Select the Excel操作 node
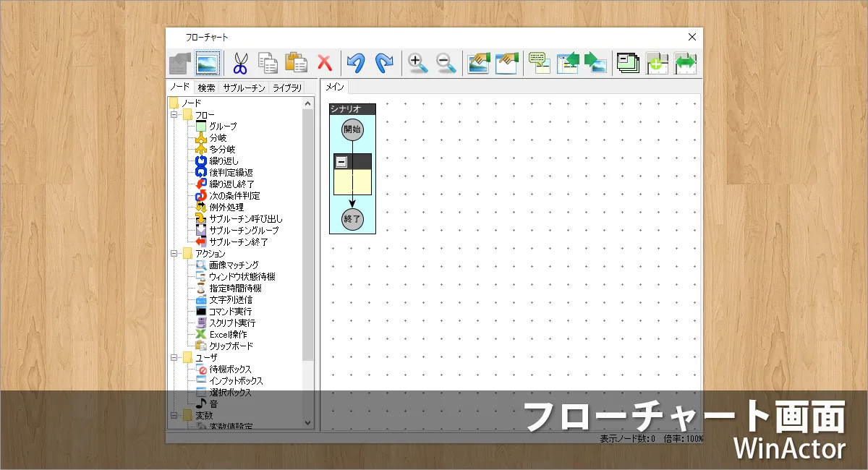 coord(228,334)
